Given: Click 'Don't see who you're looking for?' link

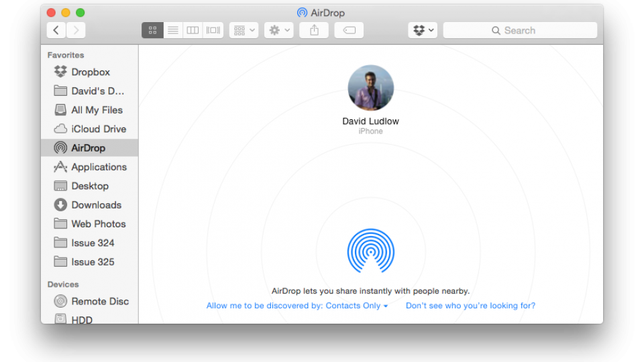Looking at the screenshot, I should [471, 306].
